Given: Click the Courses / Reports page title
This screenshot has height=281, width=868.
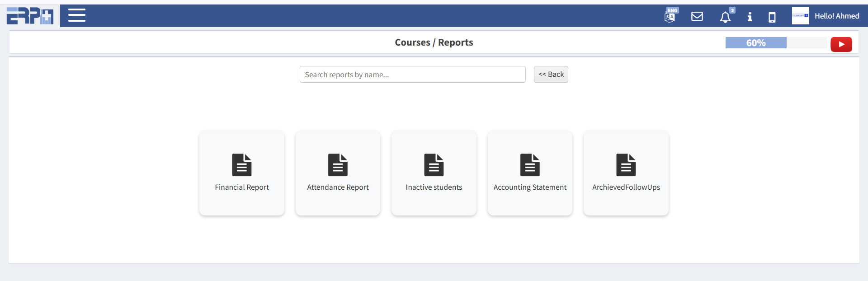Looking at the screenshot, I should [x=434, y=42].
